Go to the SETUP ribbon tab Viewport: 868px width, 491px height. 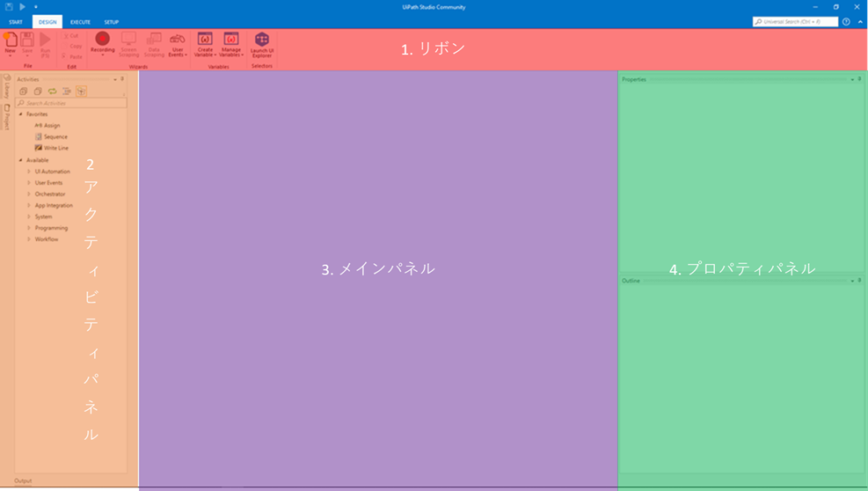point(112,22)
